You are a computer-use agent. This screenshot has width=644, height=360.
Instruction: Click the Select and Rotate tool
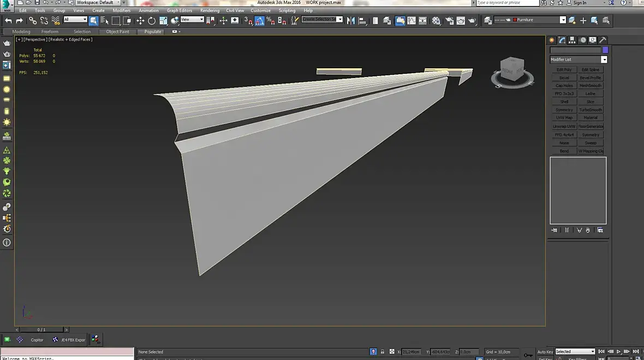[152, 21]
